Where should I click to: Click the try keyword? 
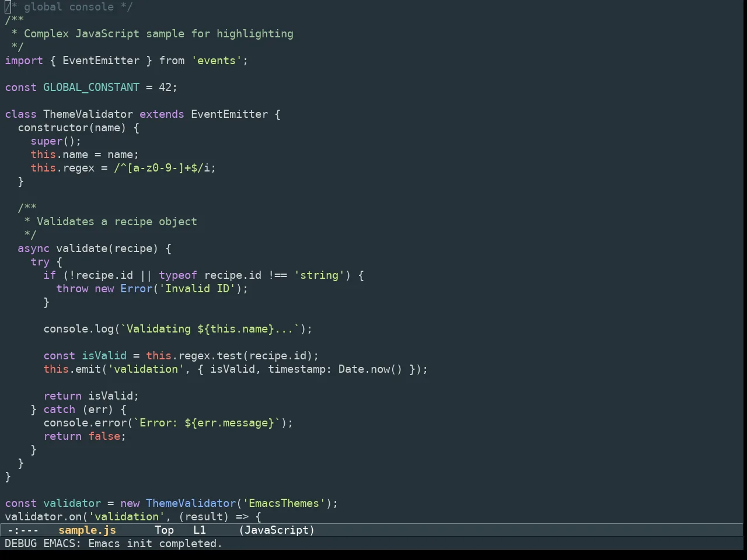pyautogui.click(x=40, y=262)
